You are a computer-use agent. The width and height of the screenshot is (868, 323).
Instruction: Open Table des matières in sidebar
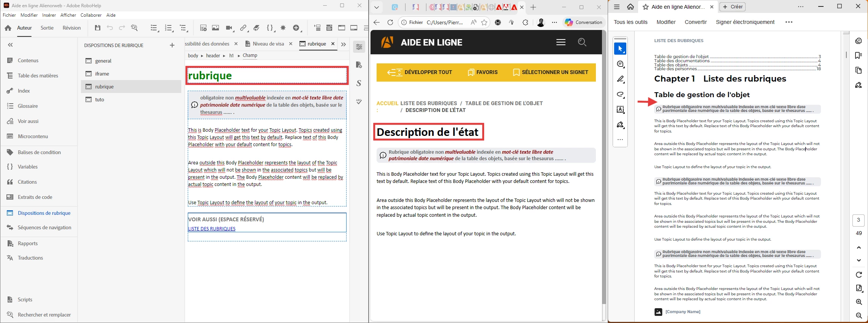[38, 76]
